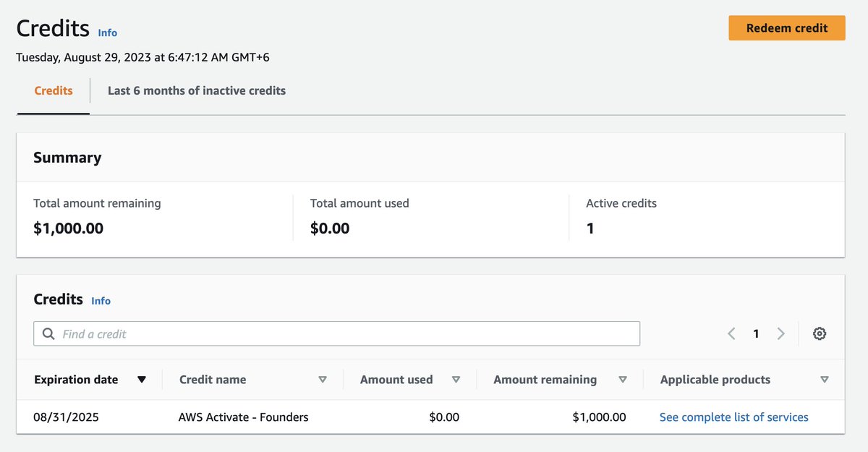Click the Summary total remaining $1,000.00 value
Image resolution: width=868 pixels, height=452 pixels.
[68, 229]
